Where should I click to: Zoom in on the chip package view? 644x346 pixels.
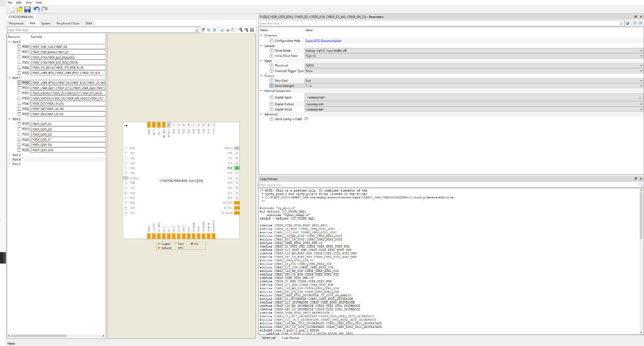(241, 30)
